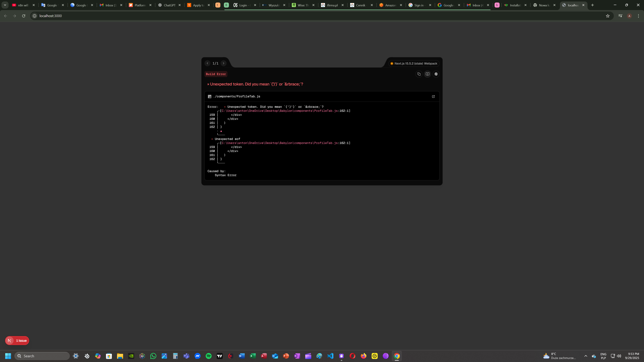Open Visual Studio Code from taskbar

[x=330, y=356]
